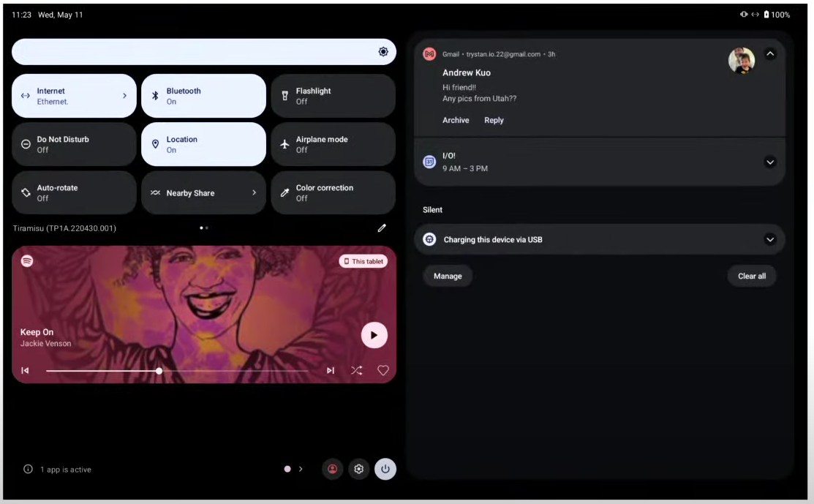Click the 9 AM – 3 PM event time
The width and height of the screenshot is (814, 504).
tap(464, 169)
